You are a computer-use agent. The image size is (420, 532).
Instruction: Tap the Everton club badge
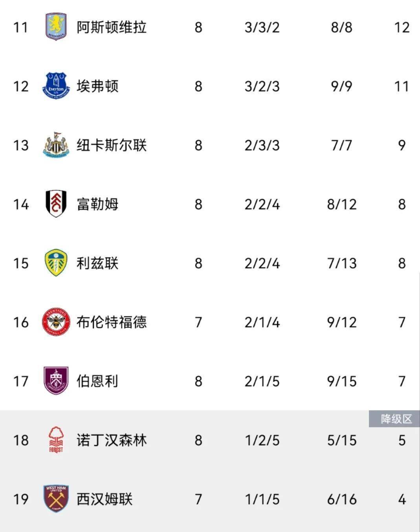56,86
